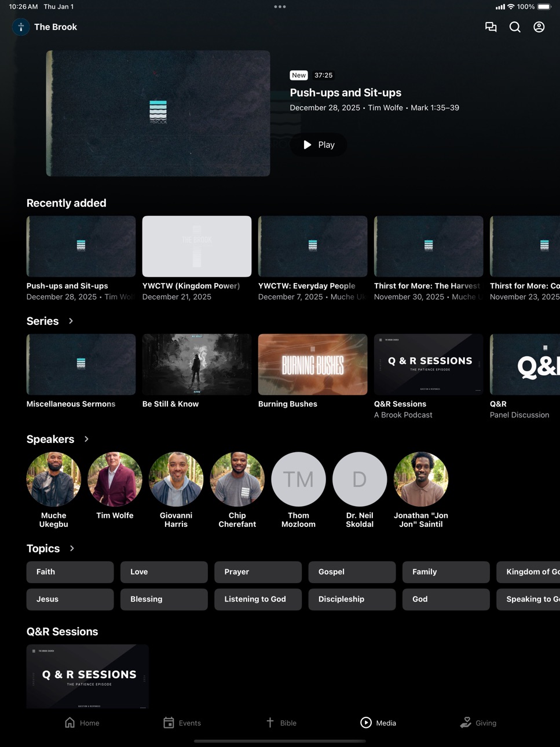The image size is (560, 747).
Task: Tap the Topics heading
Action: [43, 548]
